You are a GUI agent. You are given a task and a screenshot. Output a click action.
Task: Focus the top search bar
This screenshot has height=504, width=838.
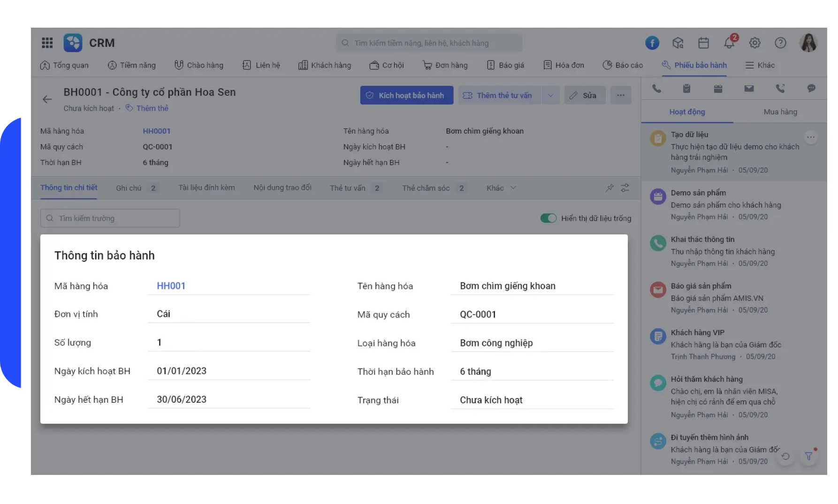[429, 43]
